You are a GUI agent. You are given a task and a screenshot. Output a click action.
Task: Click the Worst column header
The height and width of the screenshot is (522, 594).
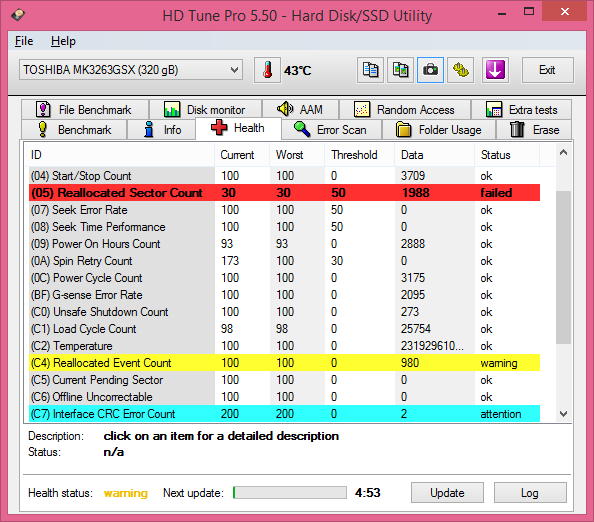pos(297,155)
